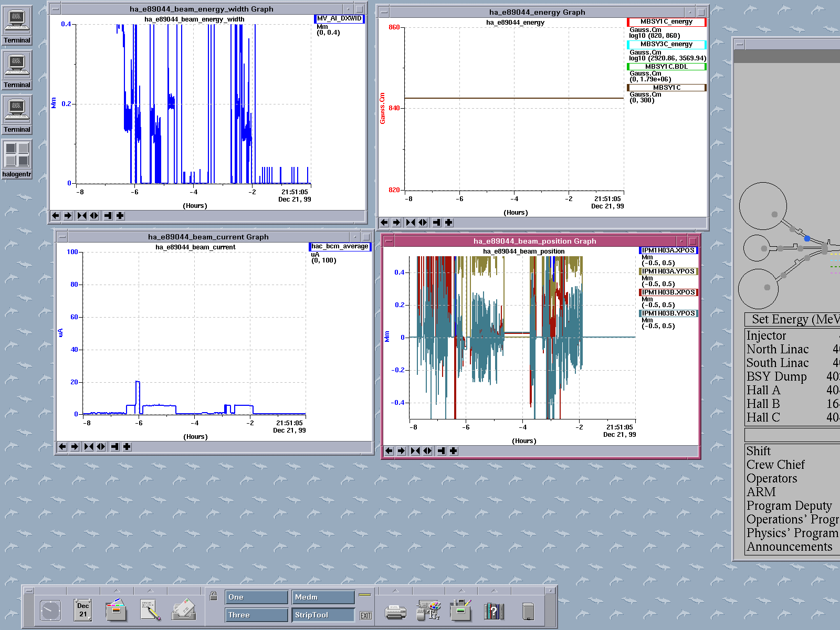Select the MBSY3C_energy curve legend entry
840x630 pixels.
click(x=666, y=44)
